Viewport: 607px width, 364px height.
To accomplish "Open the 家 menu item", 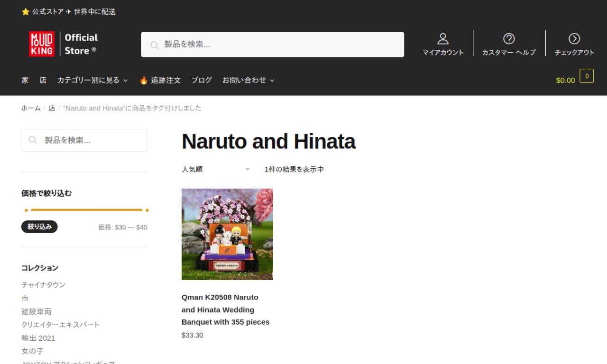I will tap(25, 80).
